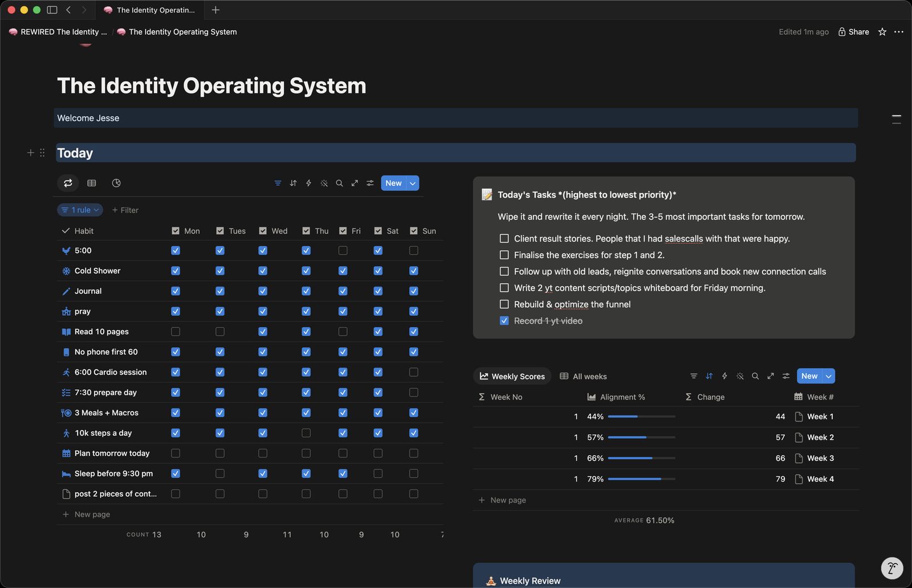Open the habit tracker table view icon

92,183
